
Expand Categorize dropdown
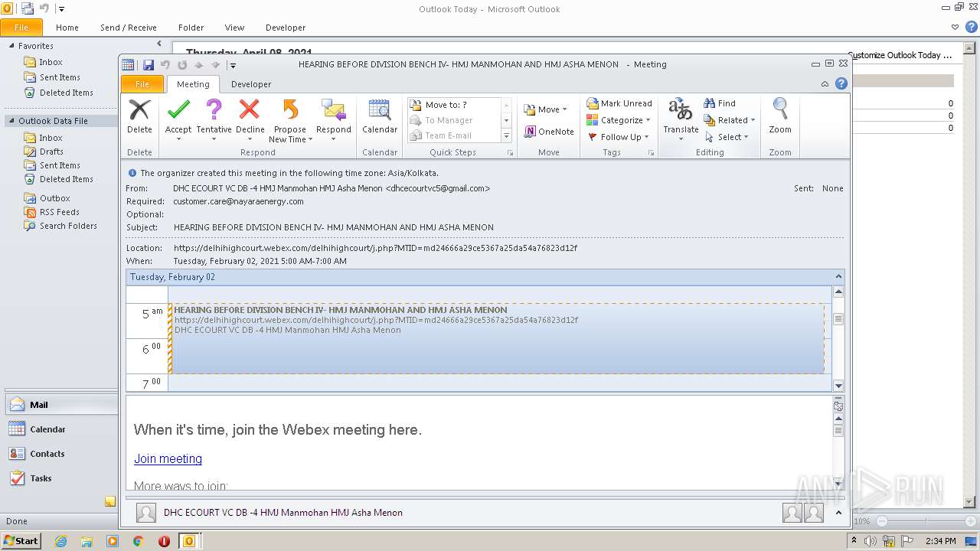click(618, 120)
